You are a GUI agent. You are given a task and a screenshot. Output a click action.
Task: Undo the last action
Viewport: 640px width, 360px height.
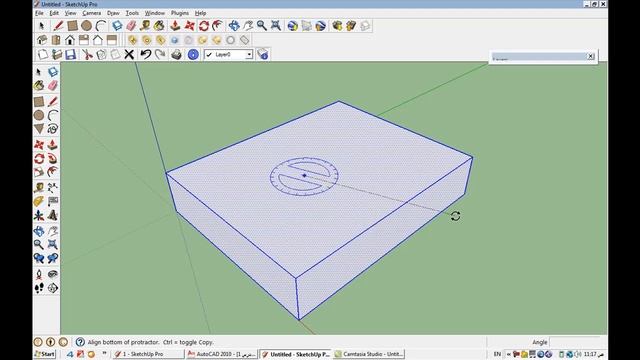[x=145, y=54]
